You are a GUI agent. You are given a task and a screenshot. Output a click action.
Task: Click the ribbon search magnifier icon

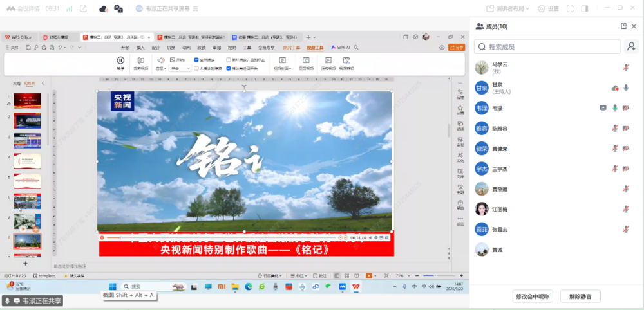pyautogui.click(x=356, y=48)
